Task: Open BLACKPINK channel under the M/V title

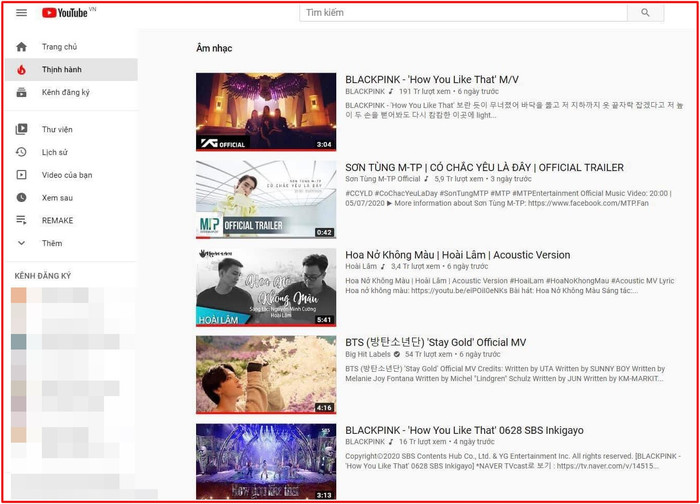Action: click(365, 92)
